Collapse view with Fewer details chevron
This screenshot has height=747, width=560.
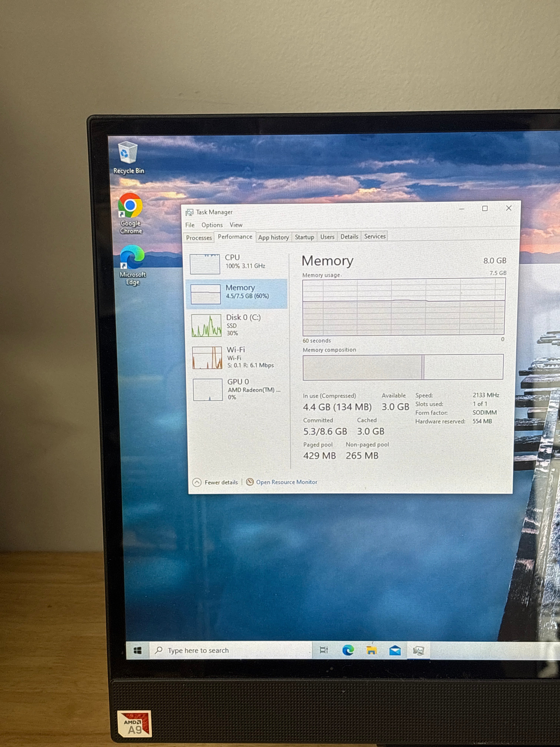tap(197, 482)
